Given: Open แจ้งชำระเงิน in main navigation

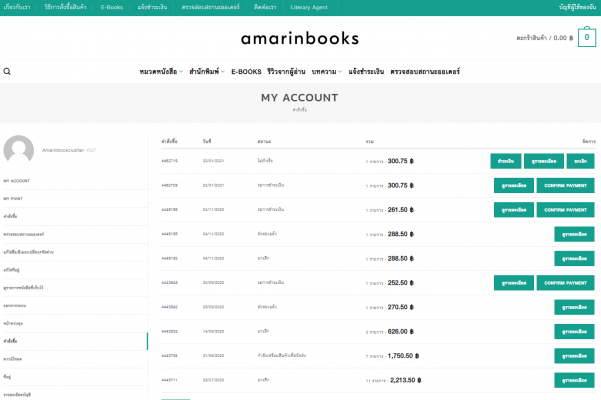Looking at the screenshot, I should (x=367, y=72).
